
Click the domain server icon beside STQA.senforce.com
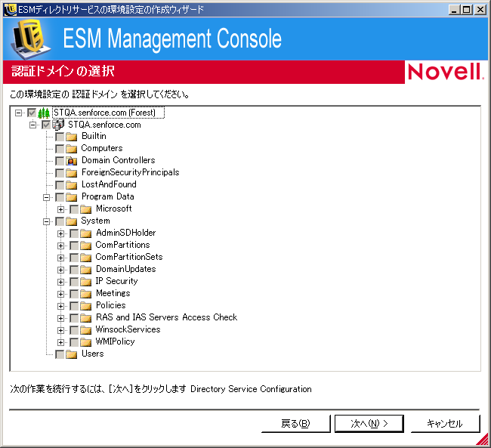[x=58, y=125]
